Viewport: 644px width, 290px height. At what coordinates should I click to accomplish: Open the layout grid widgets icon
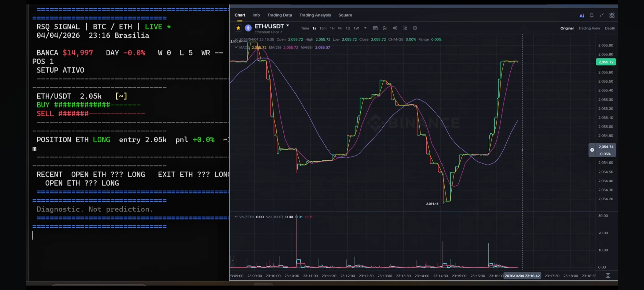(612, 15)
